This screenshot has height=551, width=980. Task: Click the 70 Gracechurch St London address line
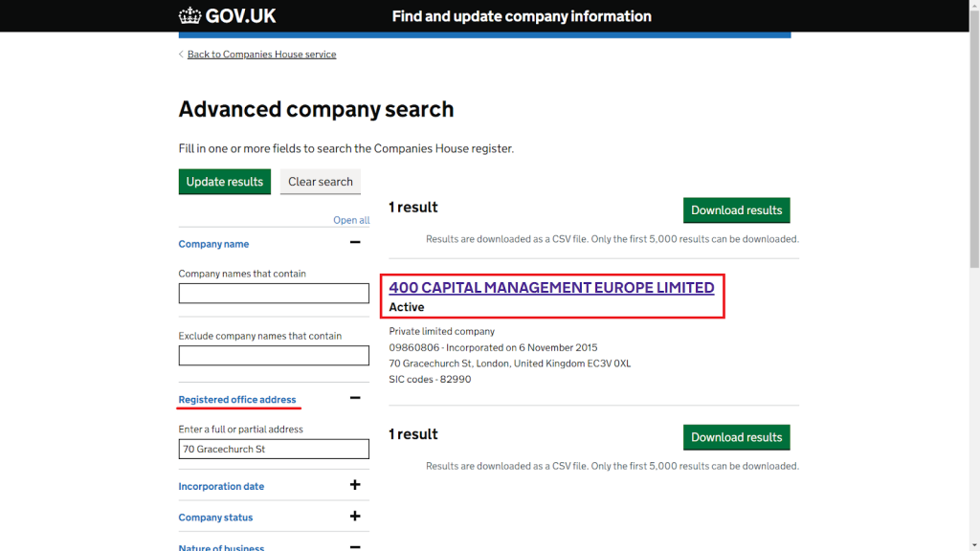tap(510, 364)
